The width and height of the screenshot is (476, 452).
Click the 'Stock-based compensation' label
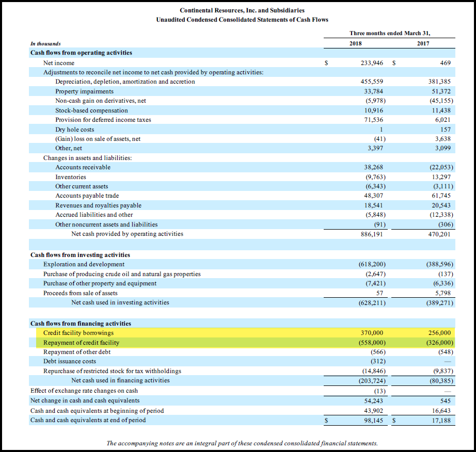coord(91,110)
